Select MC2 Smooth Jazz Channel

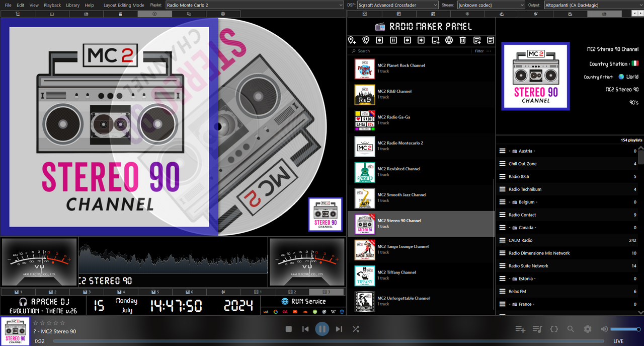[421, 198]
